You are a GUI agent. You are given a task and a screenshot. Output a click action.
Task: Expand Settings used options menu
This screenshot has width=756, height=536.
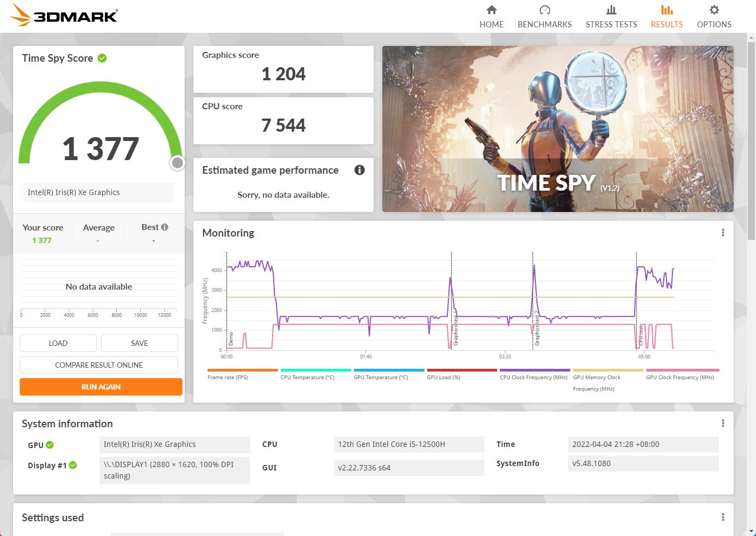(723, 517)
